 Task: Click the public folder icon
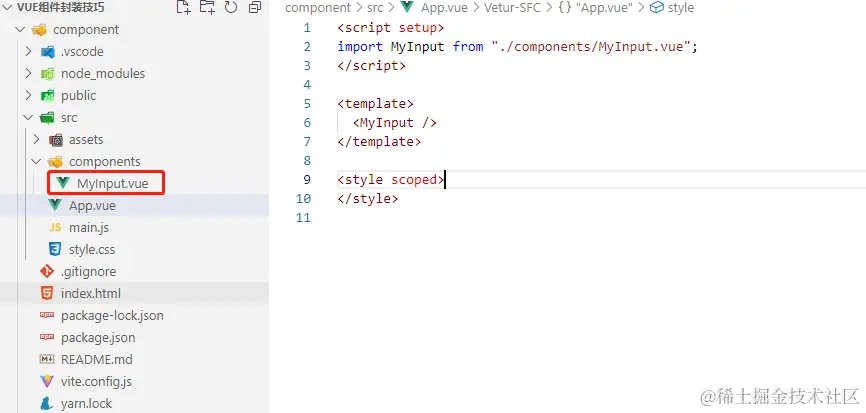click(47, 96)
